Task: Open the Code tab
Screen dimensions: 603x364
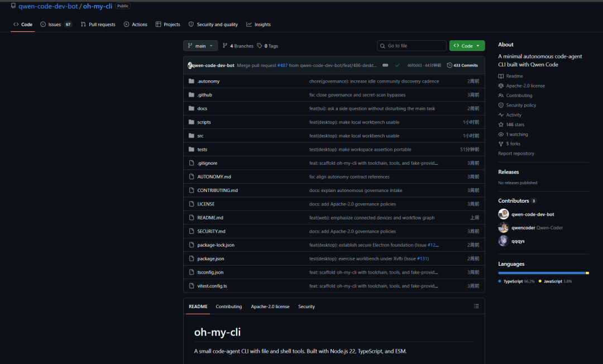Action: (x=23, y=24)
